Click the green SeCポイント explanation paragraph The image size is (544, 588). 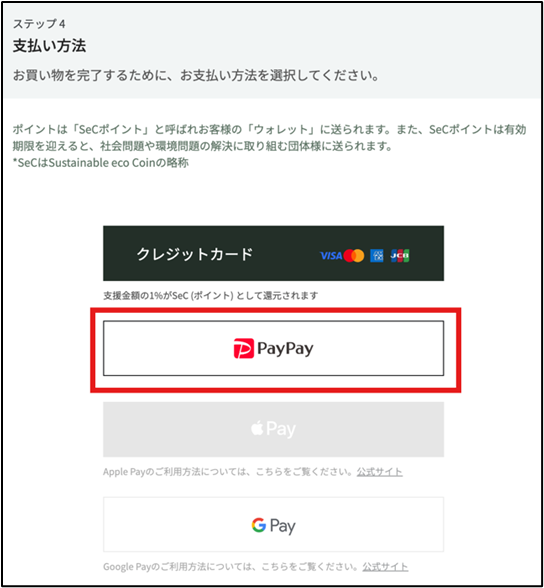pos(269,146)
